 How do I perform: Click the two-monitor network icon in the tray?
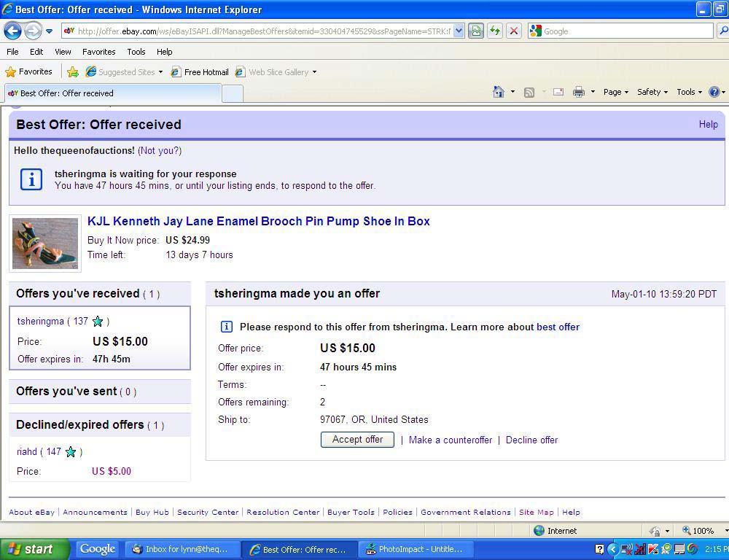(x=679, y=549)
